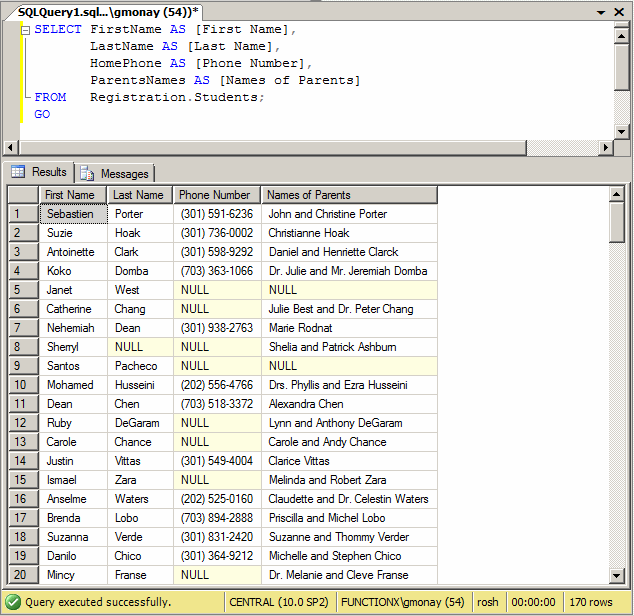The height and width of the screenshot is (616, 634).
Task: Click the Messages document icon
Action: click(x=87, y=174)
